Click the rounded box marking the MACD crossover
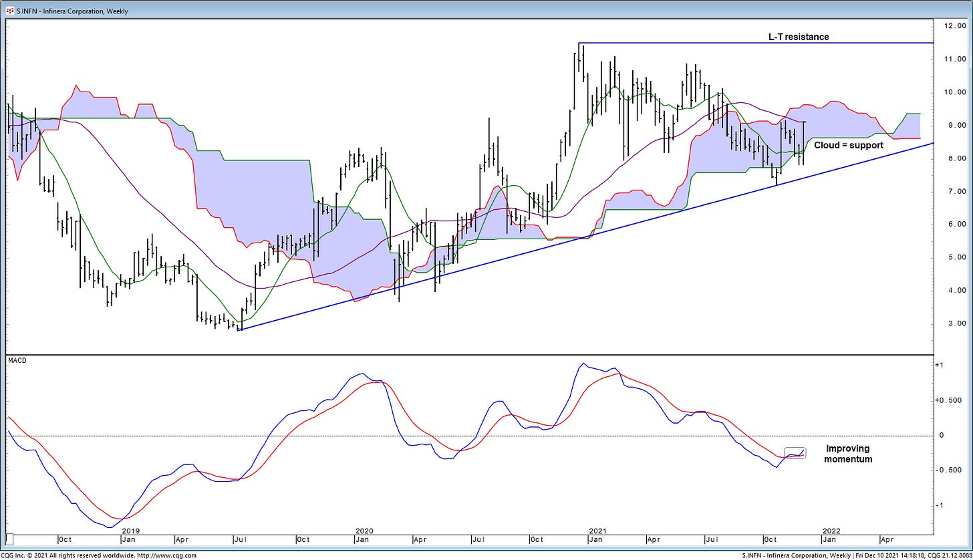The width and height of the screenshot is (973, 560). click(795, 452)
